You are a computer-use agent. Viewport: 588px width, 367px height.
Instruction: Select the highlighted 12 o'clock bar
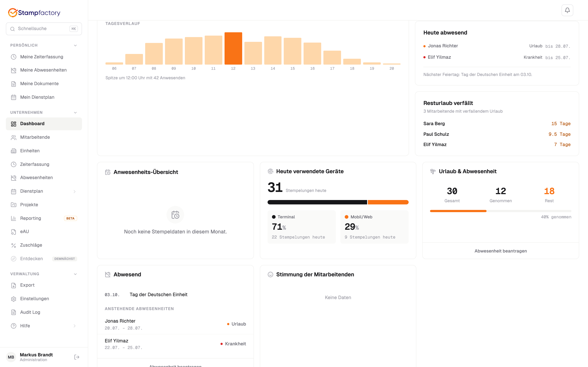(233, 48)
